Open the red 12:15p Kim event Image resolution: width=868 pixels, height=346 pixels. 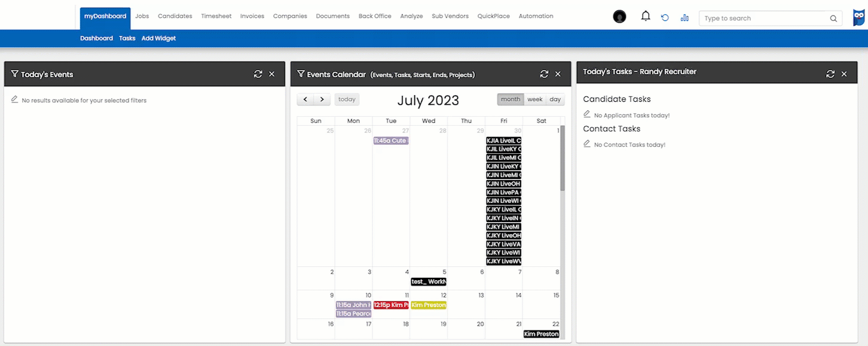[x=391, y=305]
